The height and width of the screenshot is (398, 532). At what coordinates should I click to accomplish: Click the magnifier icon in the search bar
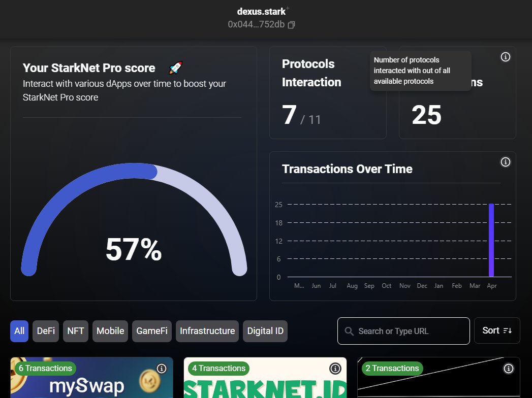(x=349, y=331)
